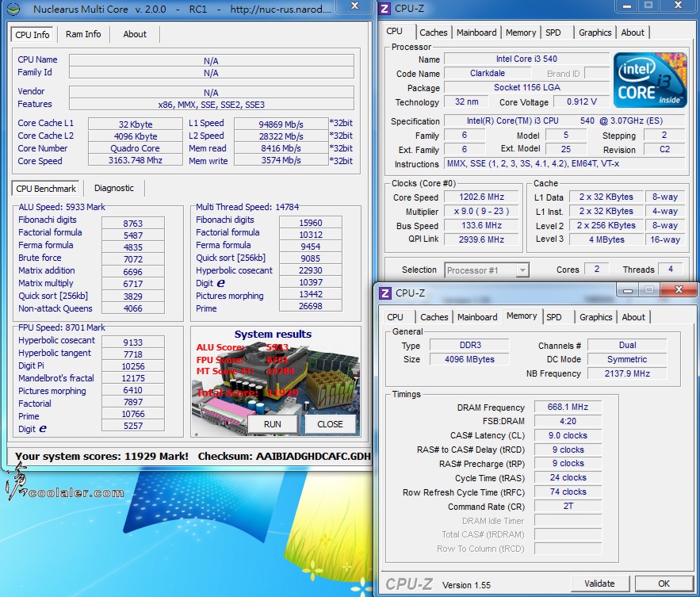
Task: Click the Hyperbolic cosecant multi-thread score "22930"
Action: [311, 270]
